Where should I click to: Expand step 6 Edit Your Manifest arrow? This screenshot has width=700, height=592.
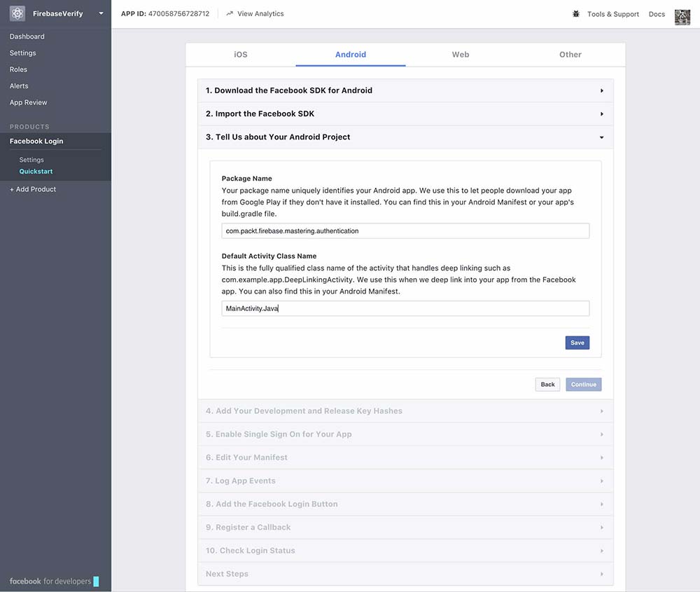(x=602, y=457)
